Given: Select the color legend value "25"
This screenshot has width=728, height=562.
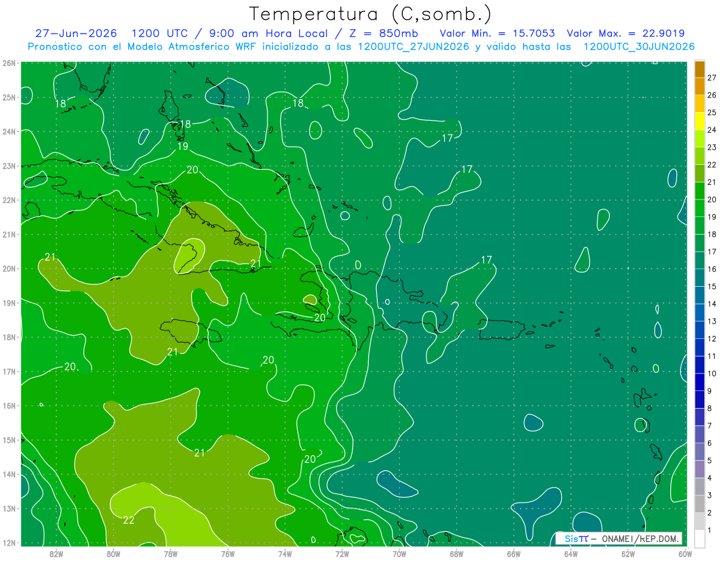Looking at the screenshot, I should pos(712,113).
